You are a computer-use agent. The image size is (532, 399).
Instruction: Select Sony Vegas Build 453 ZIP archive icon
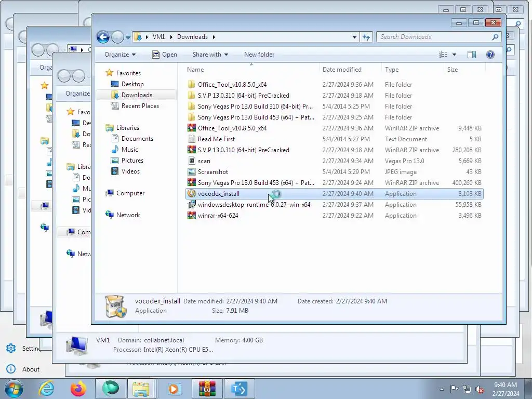click(191, 182)
